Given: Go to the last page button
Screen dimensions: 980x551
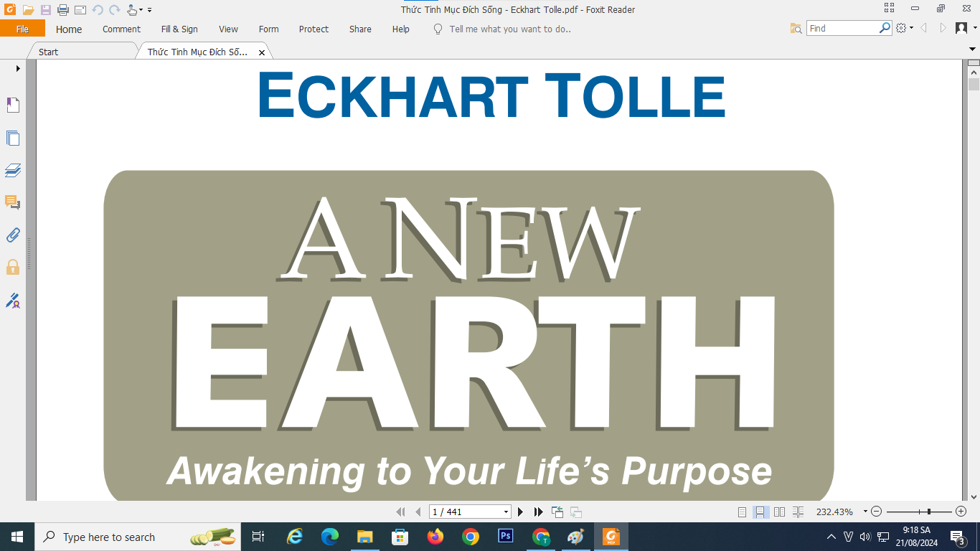Looking at the screenshot, I should point(538,512).
